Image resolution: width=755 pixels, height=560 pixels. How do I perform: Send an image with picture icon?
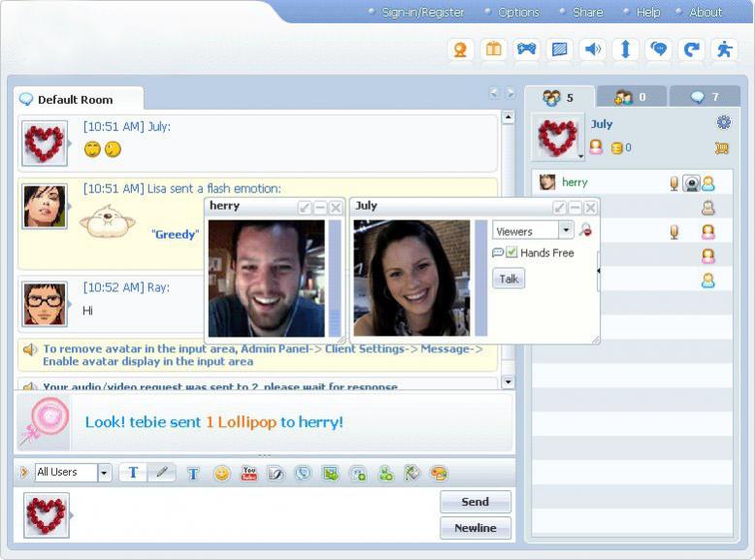point(331,474)
